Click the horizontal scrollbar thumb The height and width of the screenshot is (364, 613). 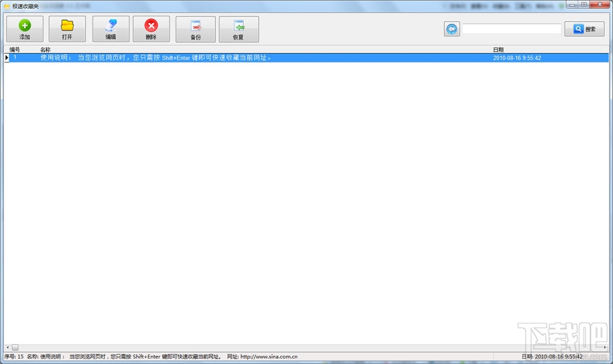15,347
